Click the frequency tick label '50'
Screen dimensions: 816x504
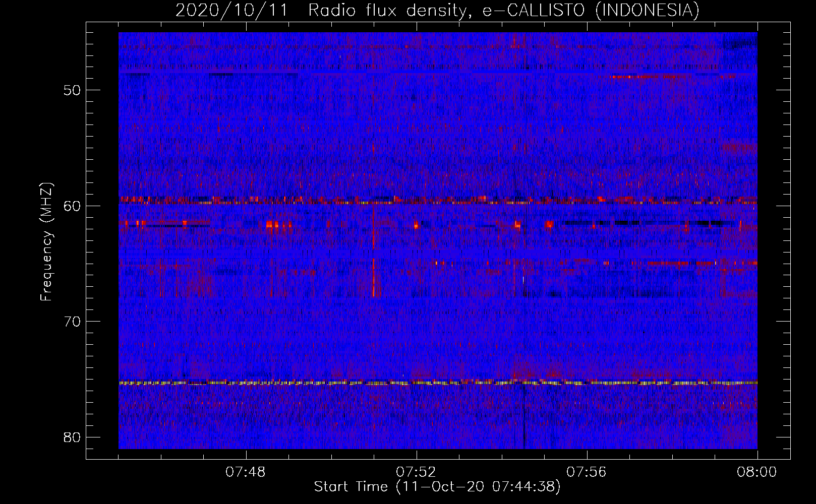tap(72, 90)
